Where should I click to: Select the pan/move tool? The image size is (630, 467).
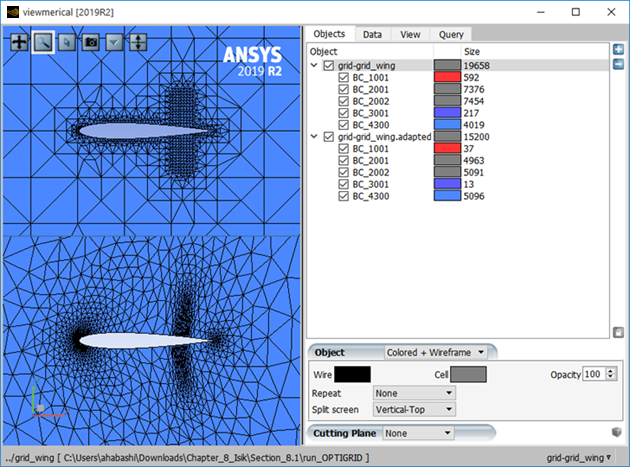point(19,42)
